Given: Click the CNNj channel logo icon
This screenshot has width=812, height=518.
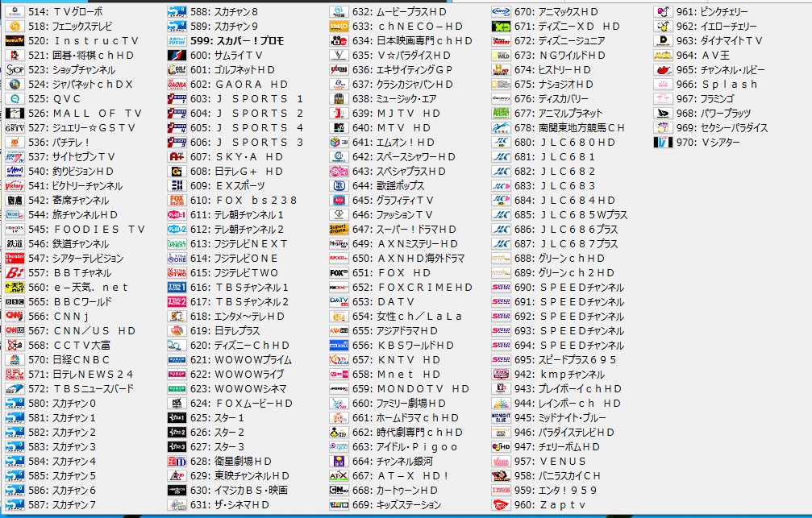Looking at the screenshot, I should click(15, 316).
